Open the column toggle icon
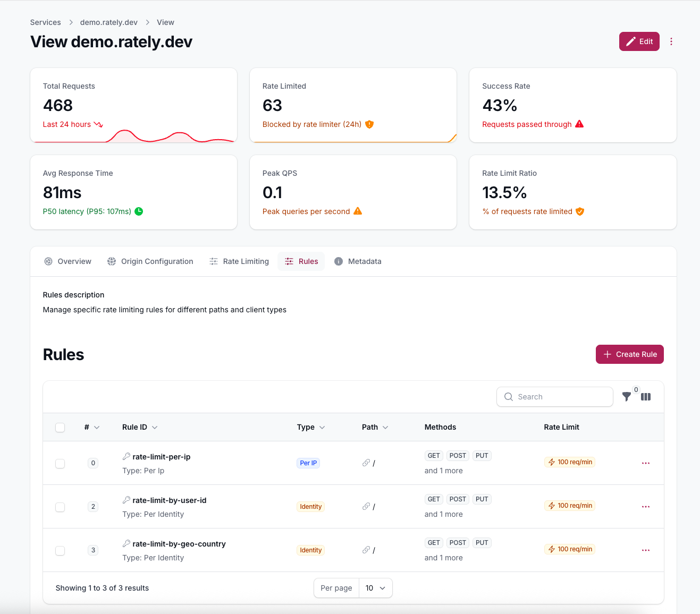 tap(646, 397)
